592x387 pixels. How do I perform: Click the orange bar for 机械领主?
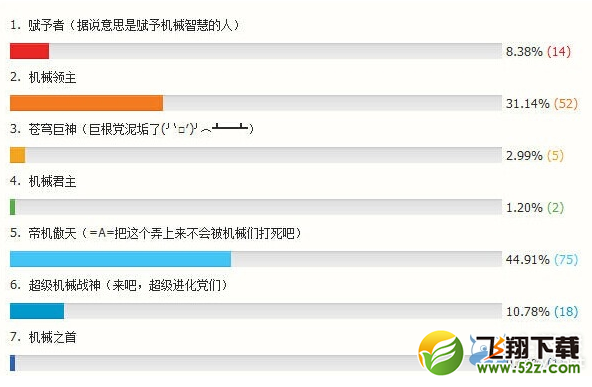click(x=86, y=103)
